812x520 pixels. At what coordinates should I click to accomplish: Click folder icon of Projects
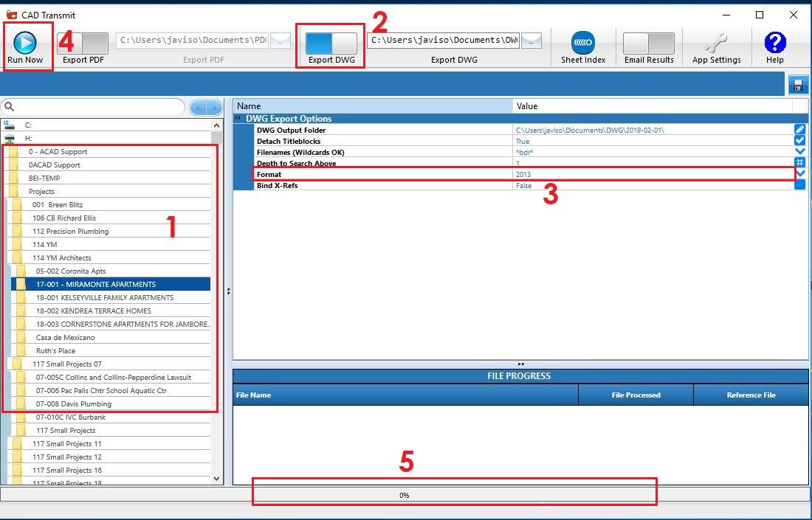pyautogui.click(x=13, y=192)
